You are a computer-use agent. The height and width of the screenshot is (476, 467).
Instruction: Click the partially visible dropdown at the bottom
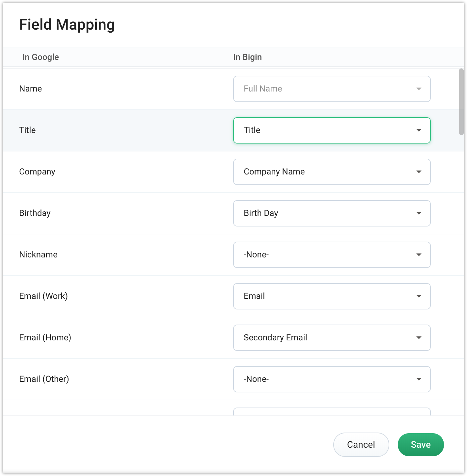[331, 411]
